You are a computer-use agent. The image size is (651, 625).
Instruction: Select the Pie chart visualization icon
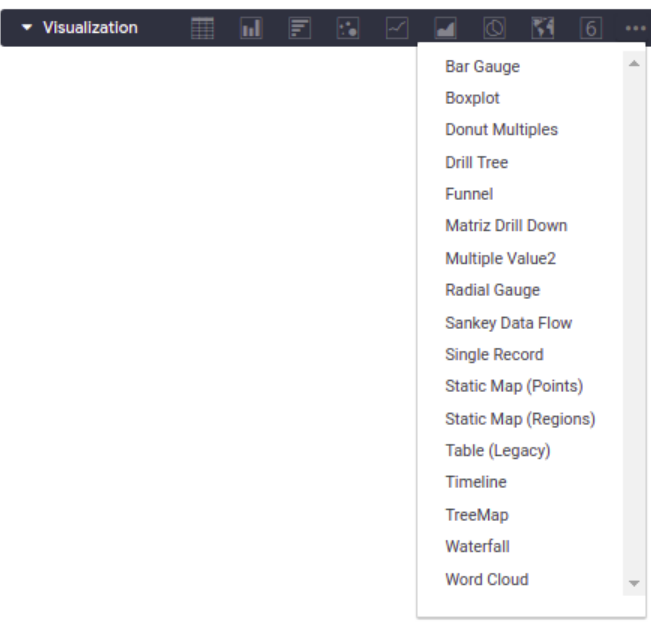(x=494, y=28)
